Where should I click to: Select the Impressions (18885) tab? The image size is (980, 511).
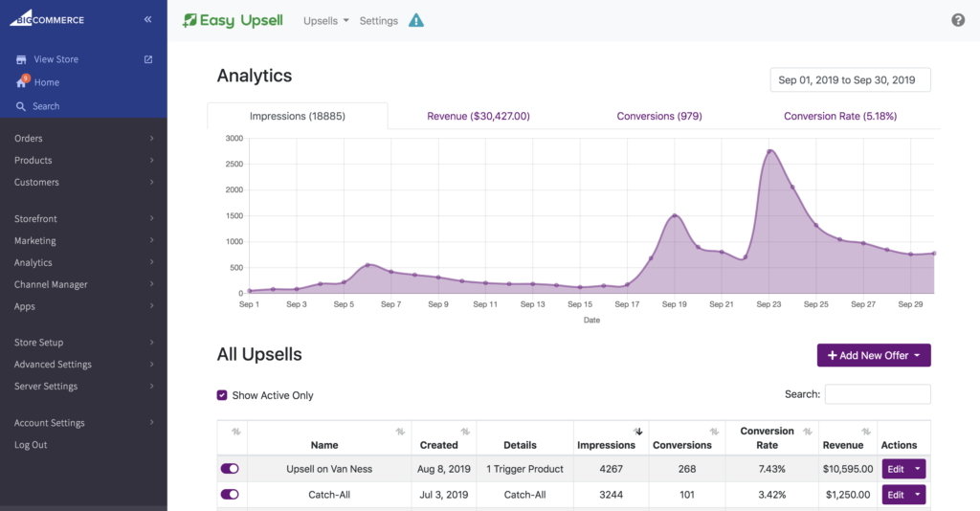point(298,116)
